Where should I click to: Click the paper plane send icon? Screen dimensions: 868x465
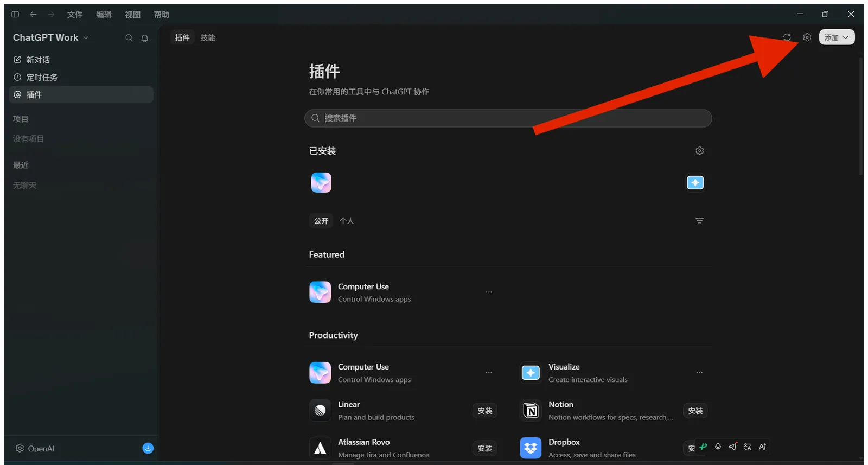[733, 447]
